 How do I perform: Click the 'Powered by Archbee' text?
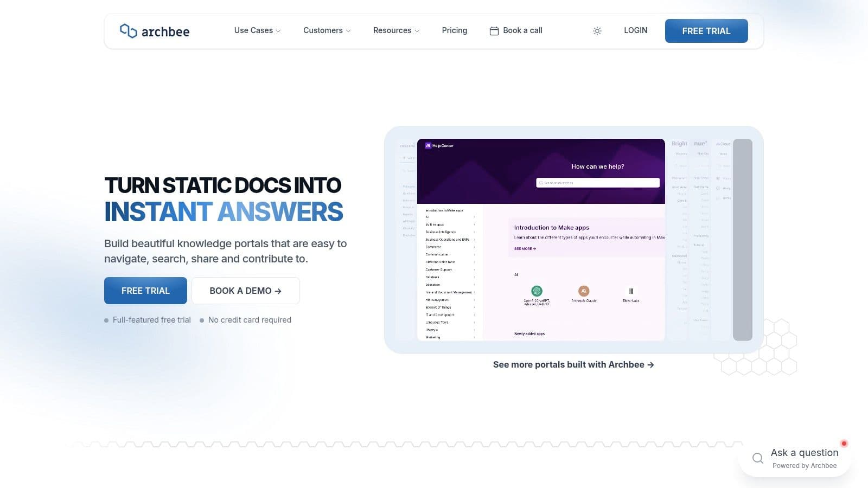[805, 466]
